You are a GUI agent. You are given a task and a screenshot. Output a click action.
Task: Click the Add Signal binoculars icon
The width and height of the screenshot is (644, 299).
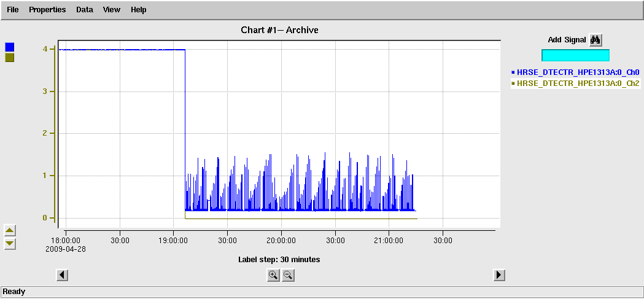point(596,40)
